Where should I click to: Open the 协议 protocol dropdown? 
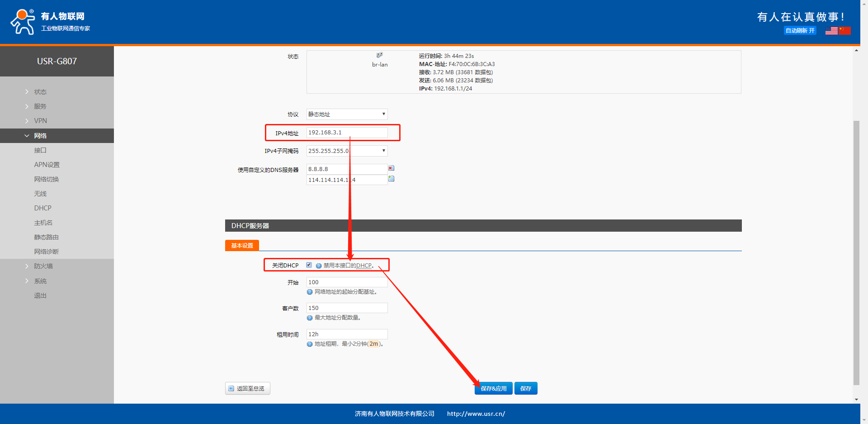[347, 114]
